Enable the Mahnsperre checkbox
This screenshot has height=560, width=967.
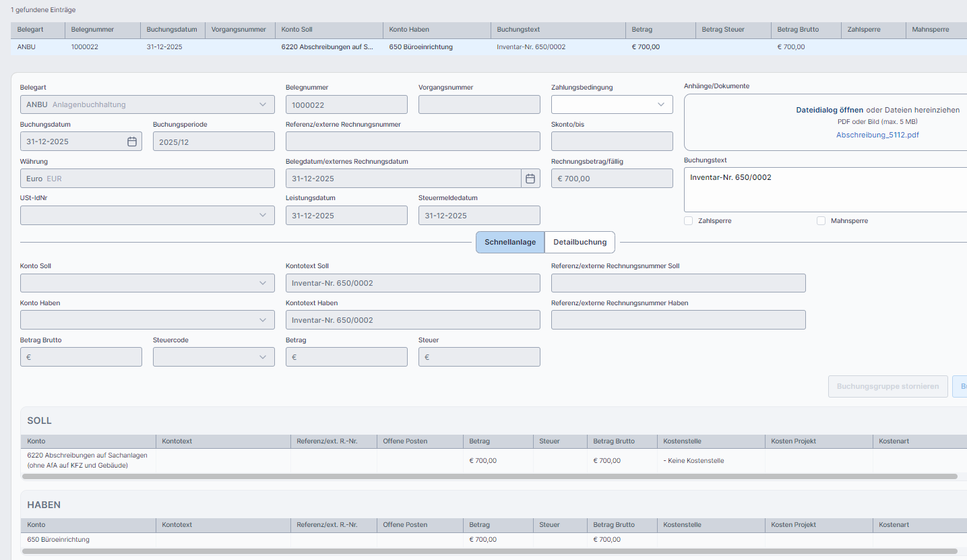click(x=821, y=220)
